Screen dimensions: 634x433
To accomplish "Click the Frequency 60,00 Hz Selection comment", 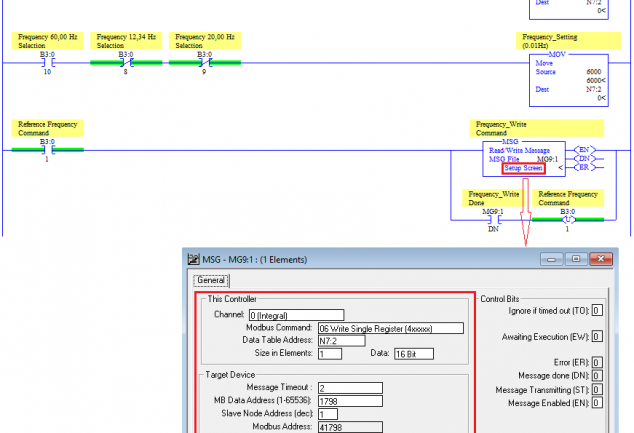I will tap(48, 41).
